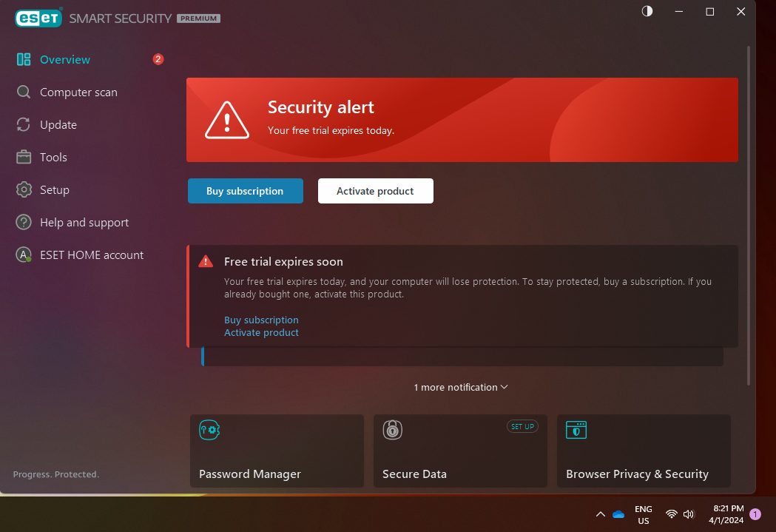Click the Security alert warning triangle

(x=227, y=121)
